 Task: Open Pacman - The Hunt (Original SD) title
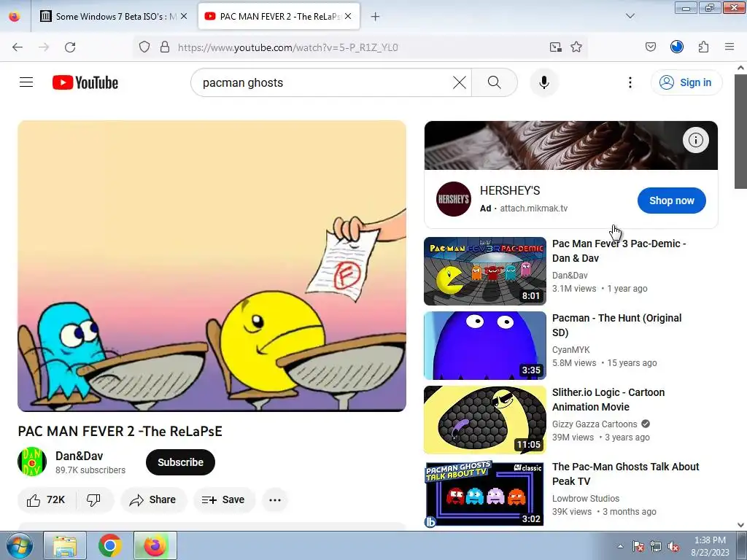617,324
